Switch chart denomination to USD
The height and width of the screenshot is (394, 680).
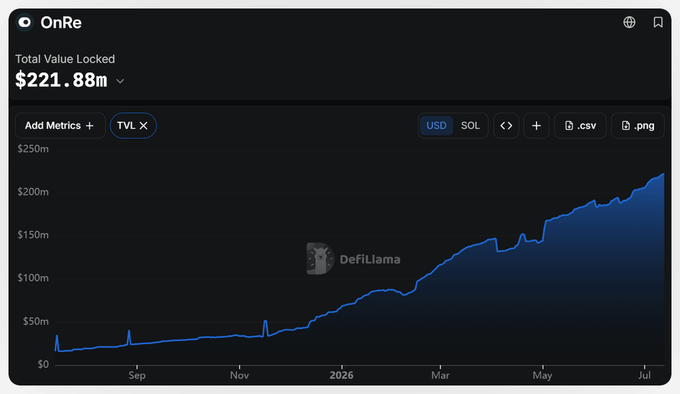436,126
